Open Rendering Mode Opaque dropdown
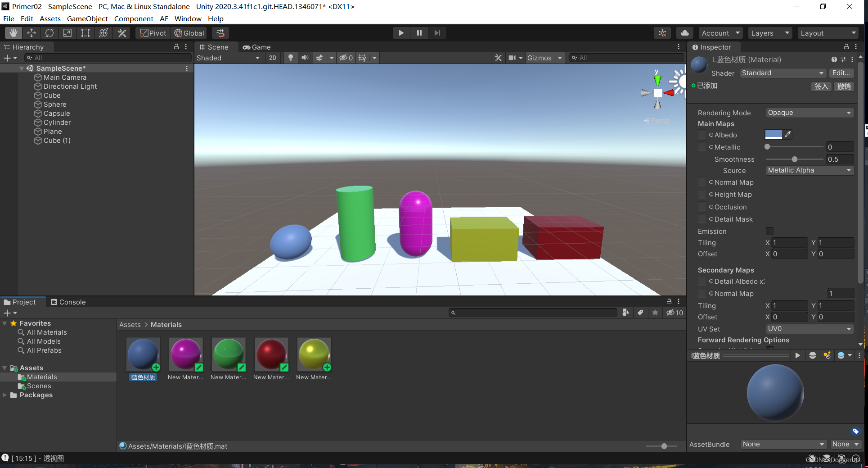This screenshot has width=868, height=468. tap(810, 113)
